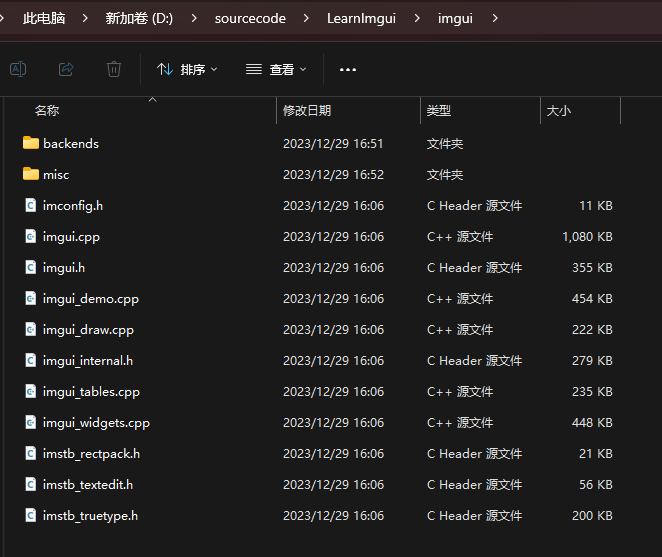Click the 448 KB size value
Viewport: 662px width, 557px height.
point(592,423)
